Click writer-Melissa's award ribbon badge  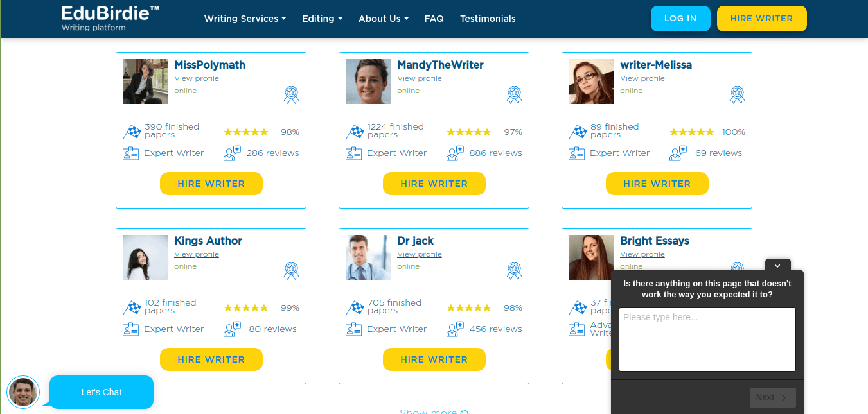[738, 95]
